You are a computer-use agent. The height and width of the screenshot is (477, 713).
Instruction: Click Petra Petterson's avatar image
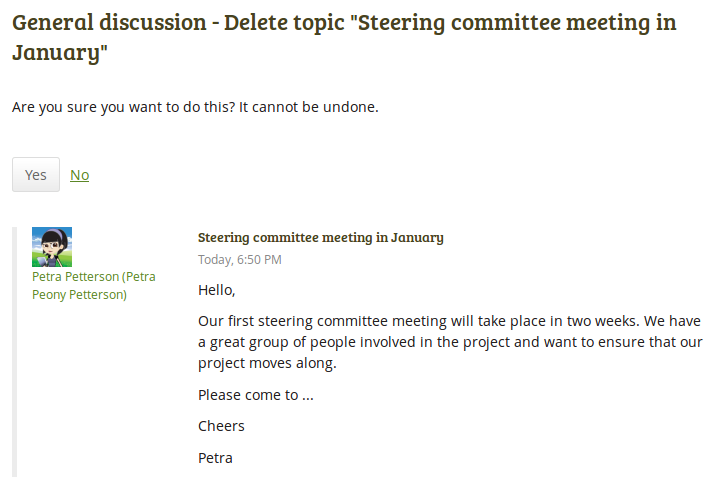[x=52, y=247]
